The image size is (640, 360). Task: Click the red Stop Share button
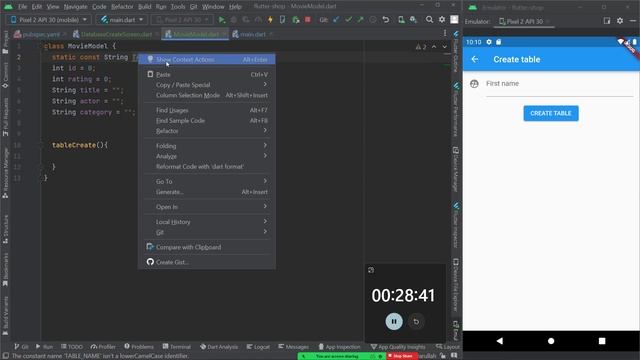402,356
